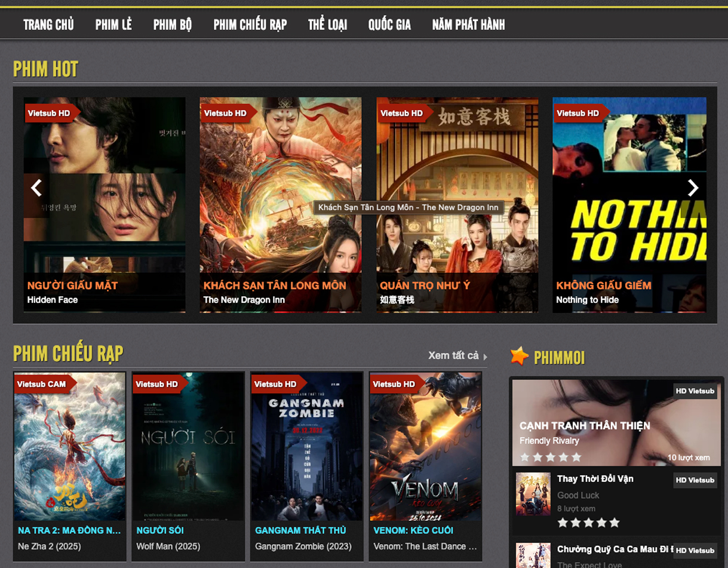Click the star rating under Friendly Rivalry
Viewport: 728px width, 568px height.
click(550, 457)
